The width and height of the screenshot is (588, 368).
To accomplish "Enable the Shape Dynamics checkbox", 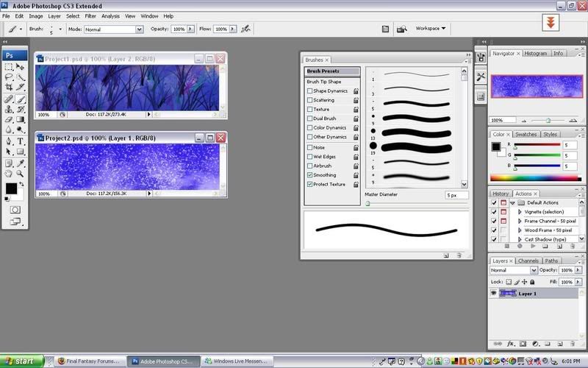I will pyautogui.click(x=309, y=91).
